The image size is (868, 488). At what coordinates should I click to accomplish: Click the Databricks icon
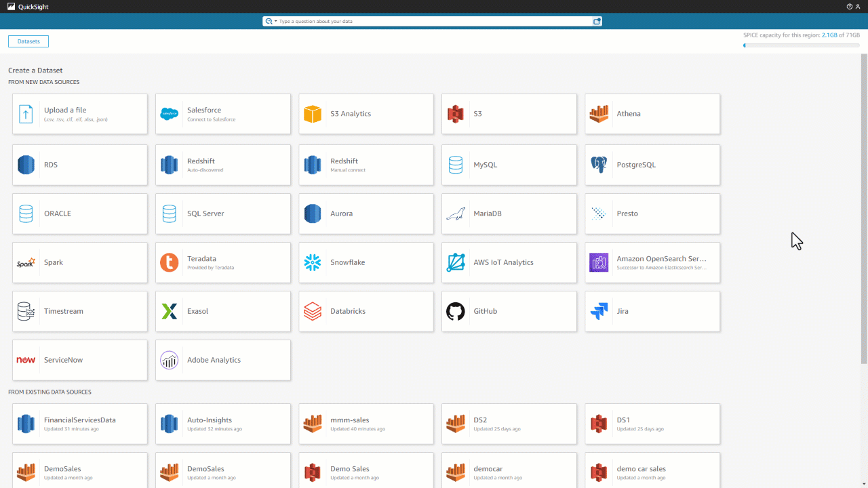(x=312, y=311)
